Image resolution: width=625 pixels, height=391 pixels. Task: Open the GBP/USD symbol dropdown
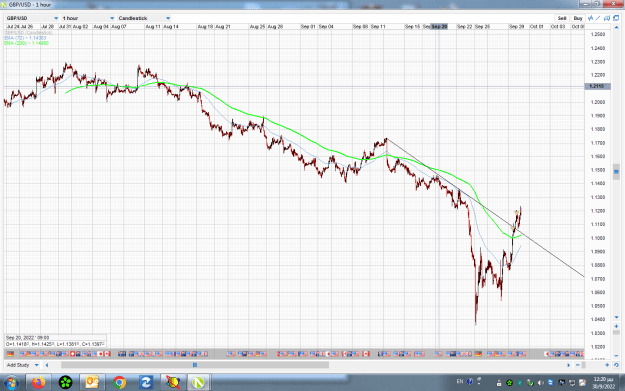coord(32,18)
